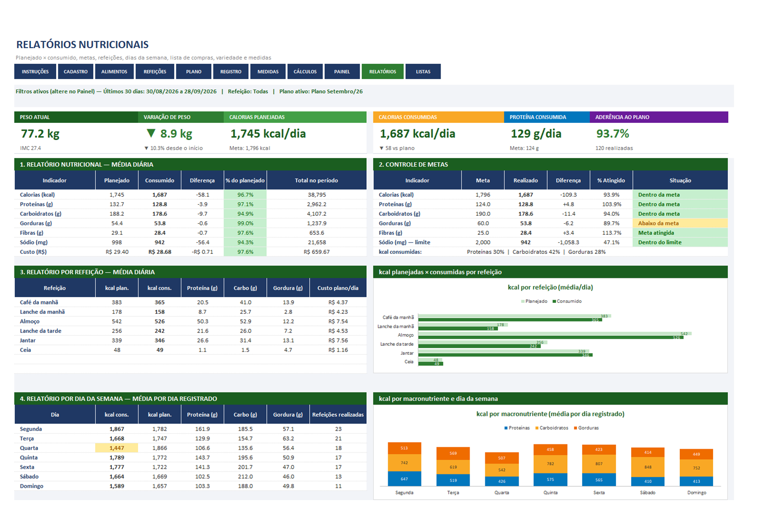
Task: Select the '38,795' total calories cell
Action: pos(317,195)
